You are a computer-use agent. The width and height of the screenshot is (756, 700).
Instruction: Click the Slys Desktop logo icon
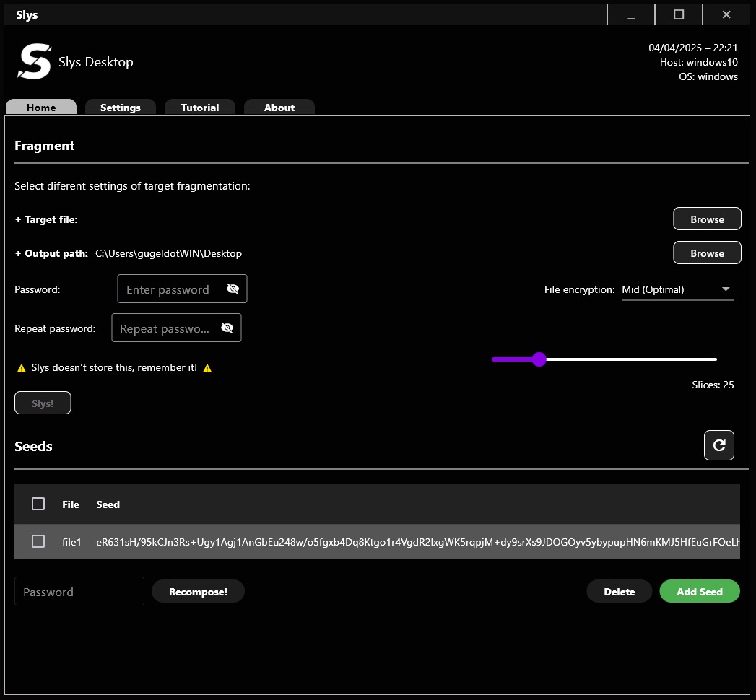tap(34, 61)
